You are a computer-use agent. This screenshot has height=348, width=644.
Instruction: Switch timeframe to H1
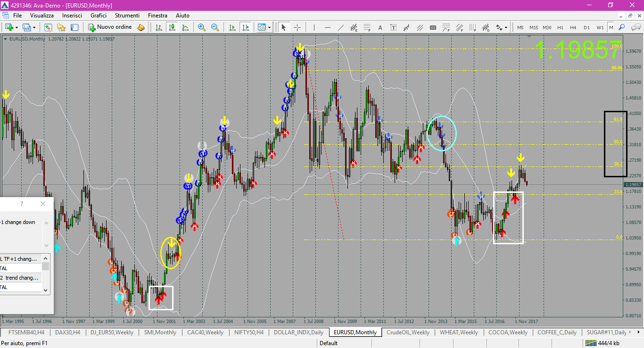pyautogui.click(x=560, y=27)
